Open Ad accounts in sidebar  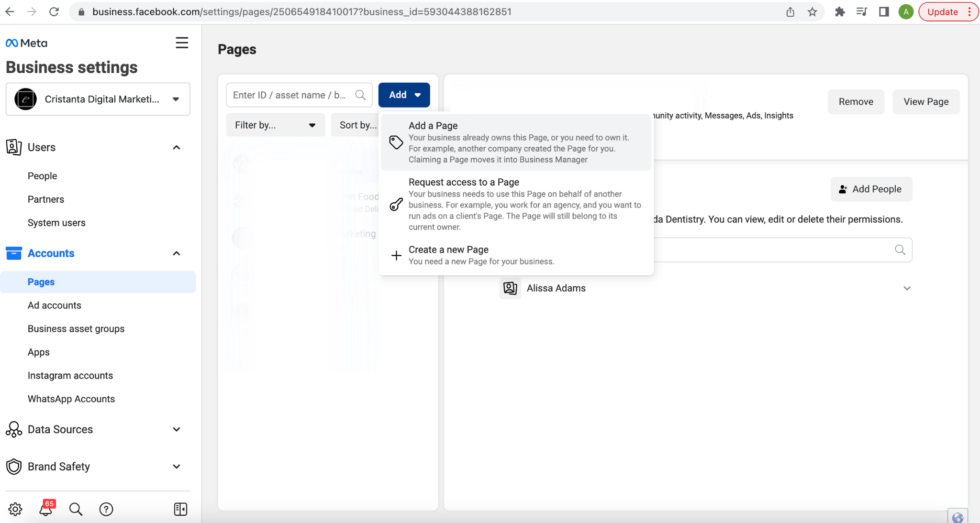(x=55, y=305)
